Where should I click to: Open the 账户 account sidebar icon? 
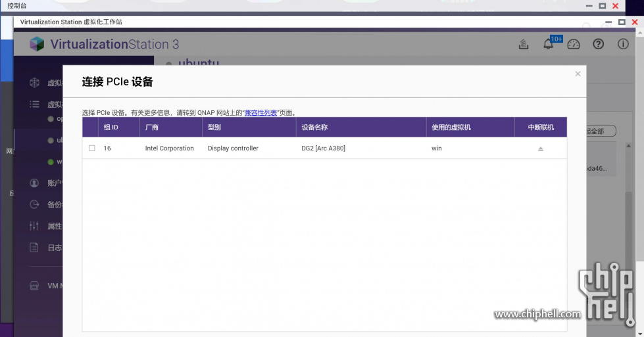pos(34,183)
